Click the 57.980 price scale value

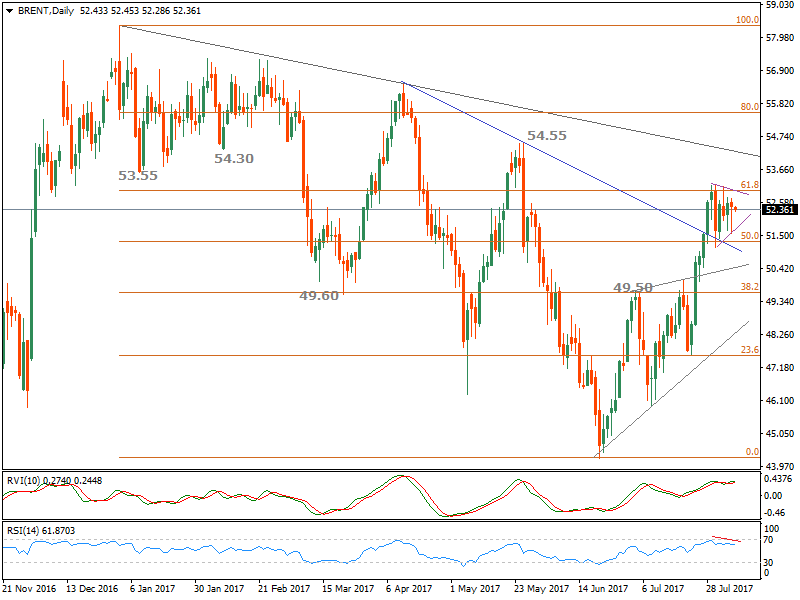click(780, 38)
